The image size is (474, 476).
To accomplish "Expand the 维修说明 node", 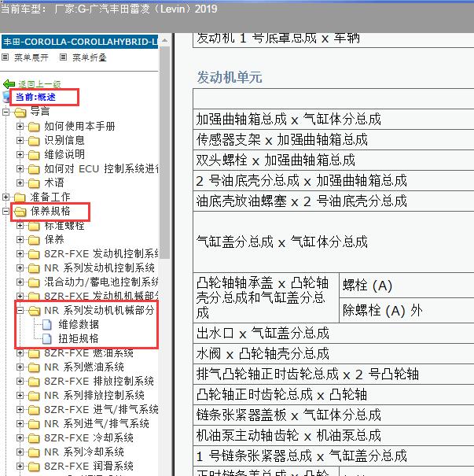I will 20,154.
